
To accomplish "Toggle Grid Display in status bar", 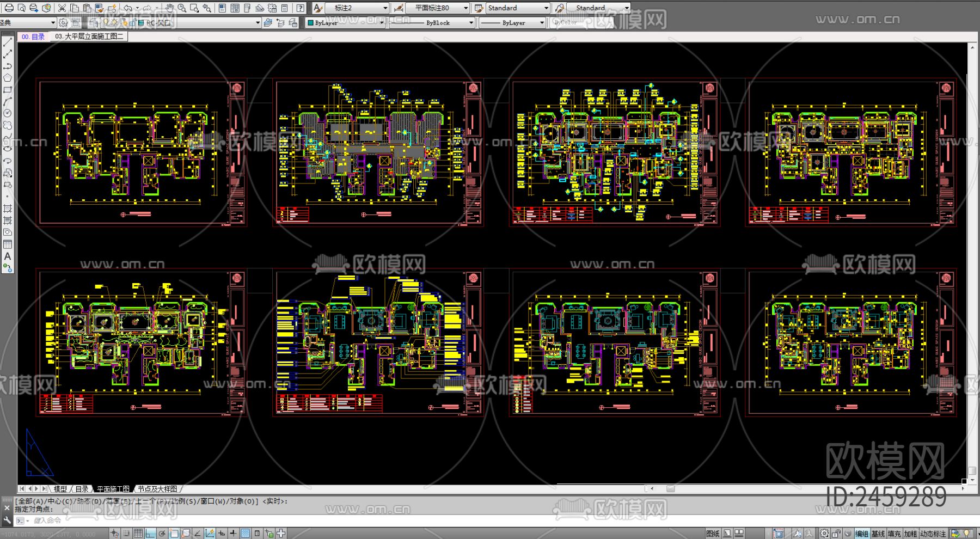I will click(138, 534).
